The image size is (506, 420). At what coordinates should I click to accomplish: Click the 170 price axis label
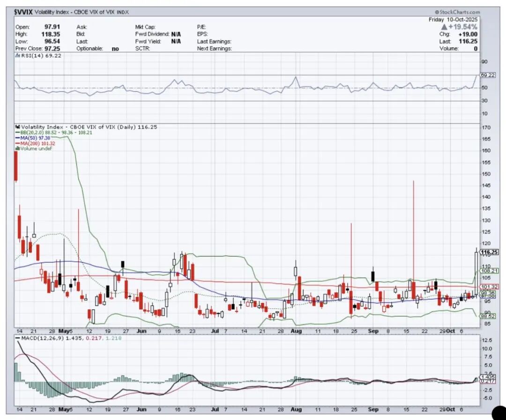pyautogui.click(x=486, y=127)
